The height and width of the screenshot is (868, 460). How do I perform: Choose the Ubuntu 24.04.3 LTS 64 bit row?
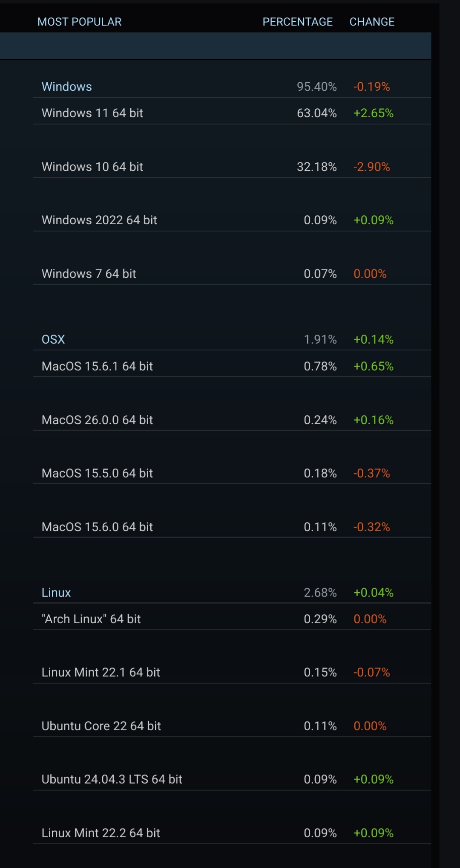tap(112, 779)
